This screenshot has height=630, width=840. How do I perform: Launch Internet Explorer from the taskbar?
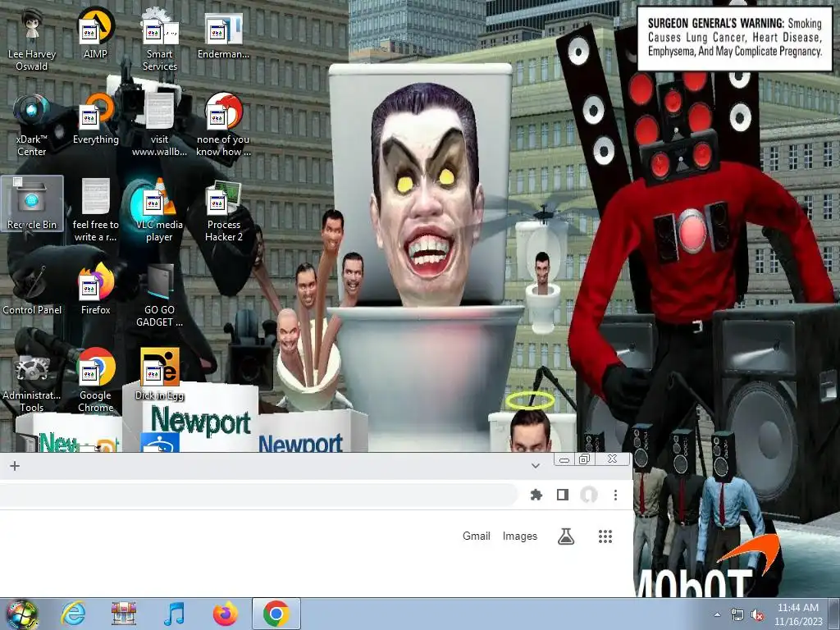pyautogui.click(x=73, y=614)
